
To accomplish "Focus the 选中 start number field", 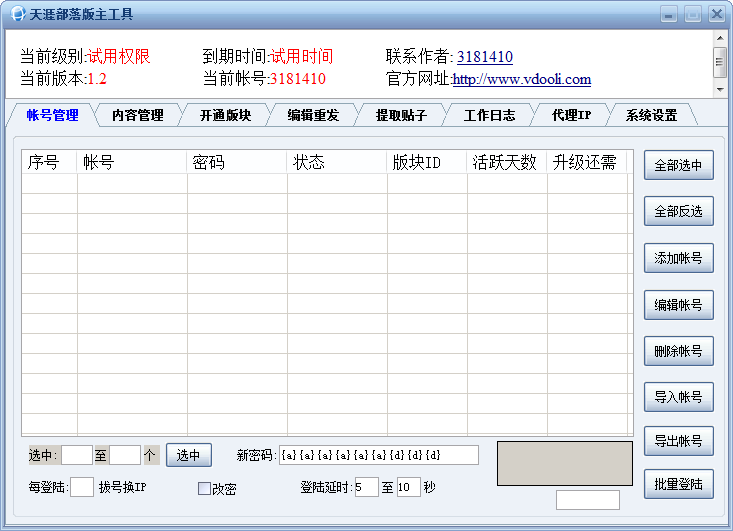I will (x=77, y=455).
